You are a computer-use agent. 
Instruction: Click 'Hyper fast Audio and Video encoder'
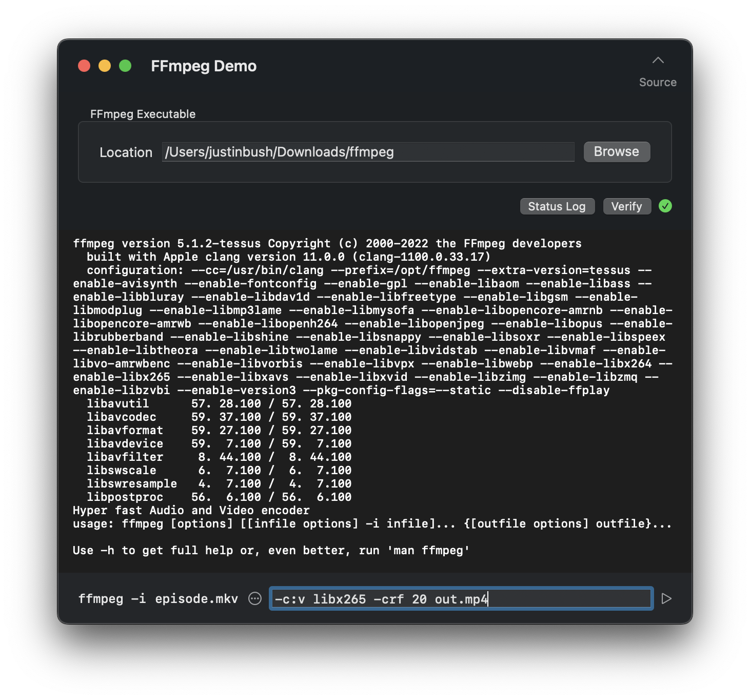click(191, 510)
